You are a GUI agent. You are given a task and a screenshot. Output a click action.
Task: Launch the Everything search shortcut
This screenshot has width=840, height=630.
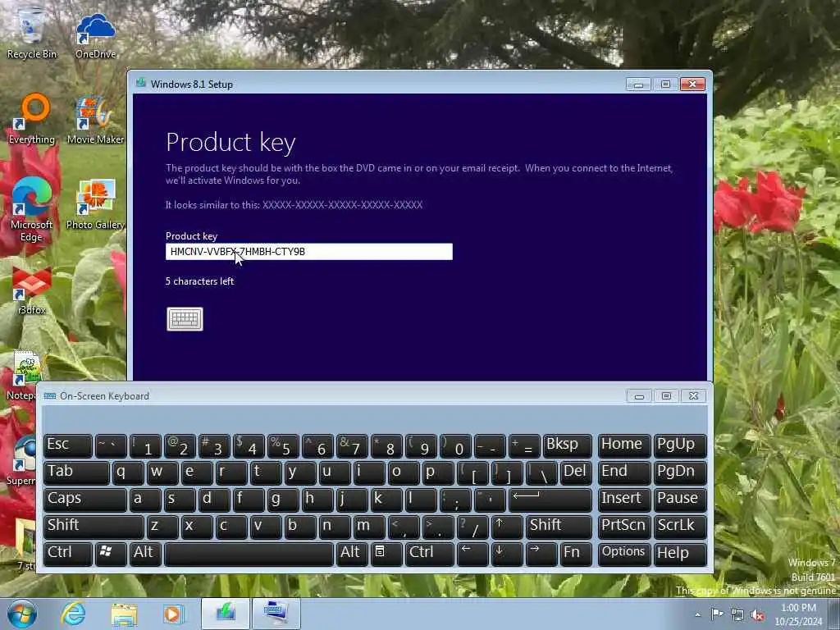point(32,119)
